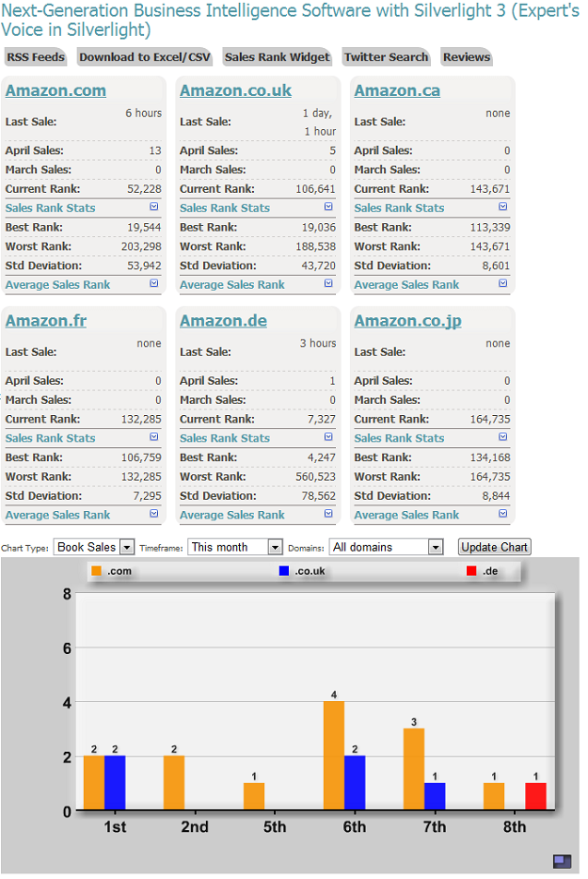The width and height of the screenshot is (588, 879).
Task: Click Sales Rank Stats text under Amazon.de
Action: click(225, 439)
